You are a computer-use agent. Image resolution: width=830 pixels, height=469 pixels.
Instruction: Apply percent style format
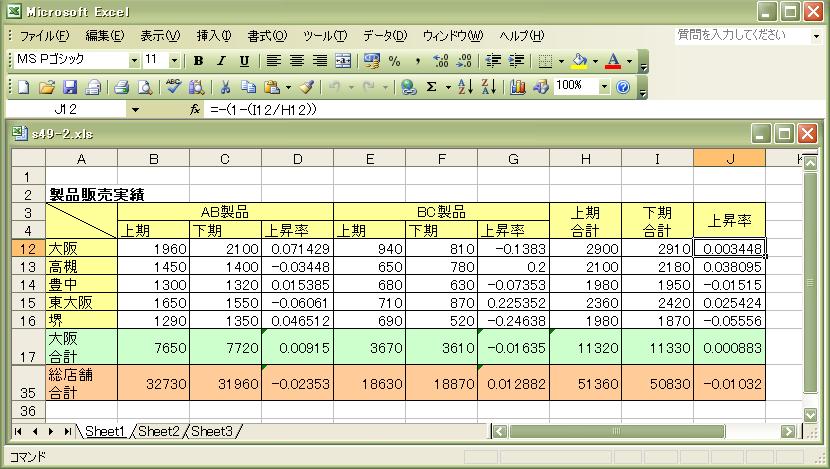pyautogui.click(x=394, y=61)
